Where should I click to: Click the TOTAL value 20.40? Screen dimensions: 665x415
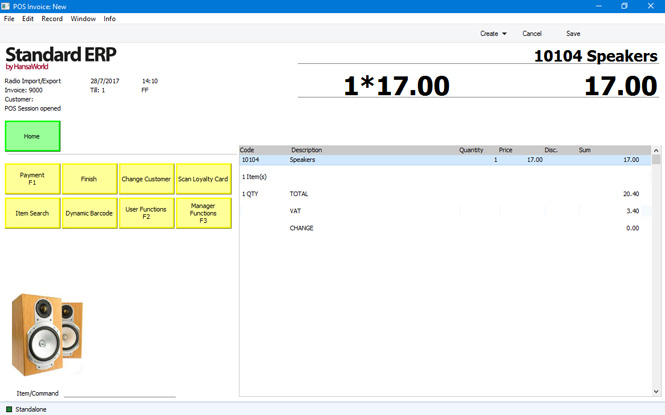631,194
